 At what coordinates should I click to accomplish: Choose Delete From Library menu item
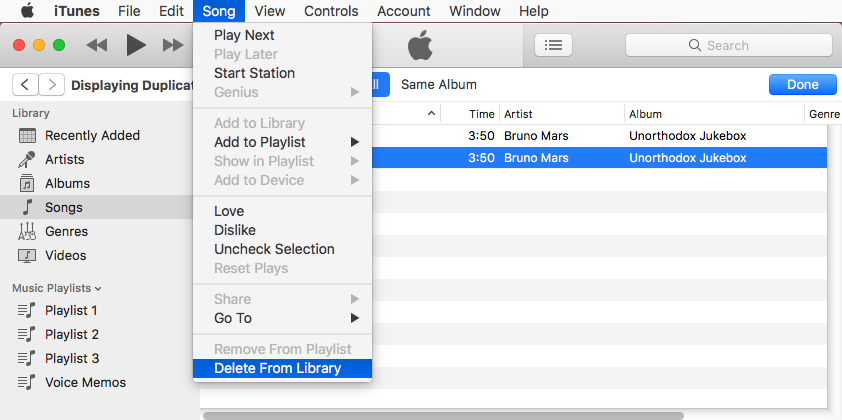tap(277, 368)
